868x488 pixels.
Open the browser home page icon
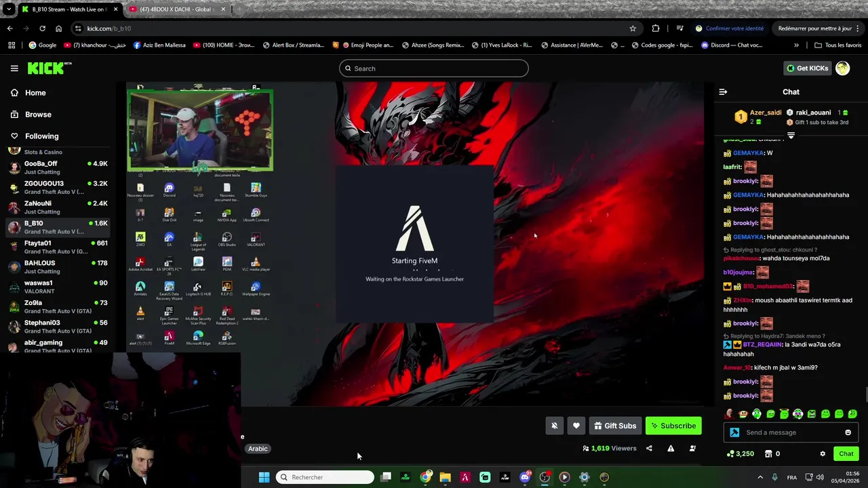tap(58, 28)
